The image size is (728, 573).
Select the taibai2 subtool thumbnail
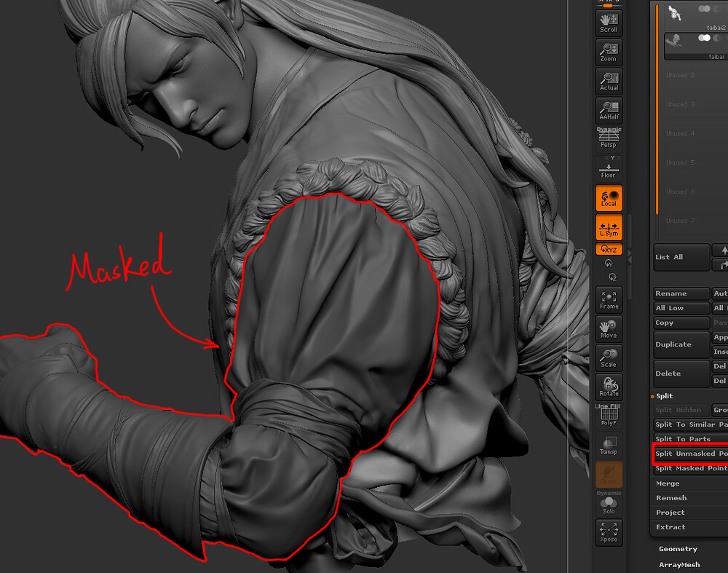pyautogui.click(x=675, y=13)
